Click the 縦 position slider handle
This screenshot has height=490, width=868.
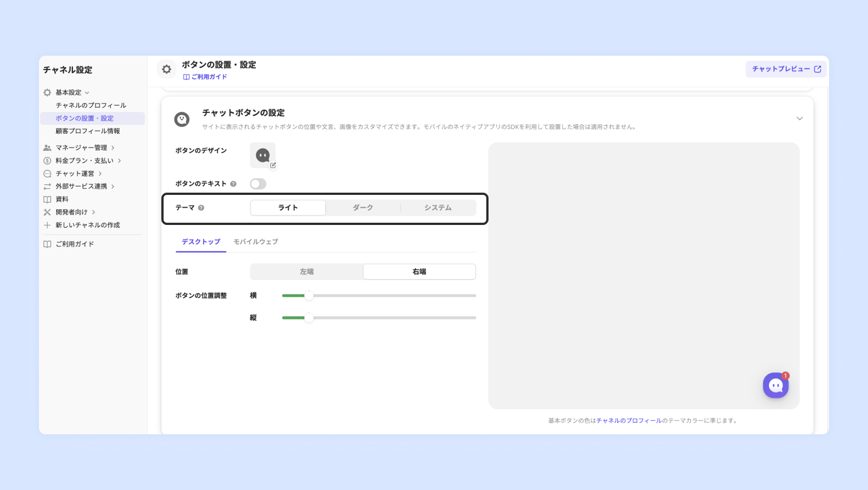tap(309, 318)
